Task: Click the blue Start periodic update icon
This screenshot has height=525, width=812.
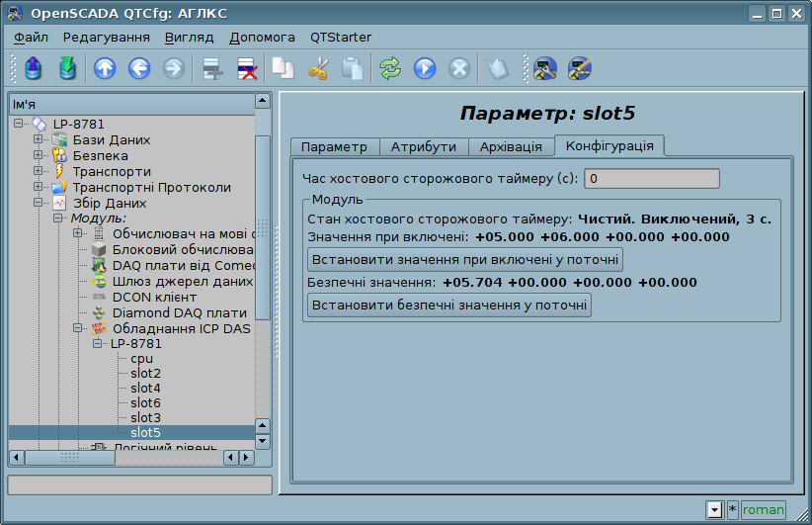Action: (x=425, y=69)
